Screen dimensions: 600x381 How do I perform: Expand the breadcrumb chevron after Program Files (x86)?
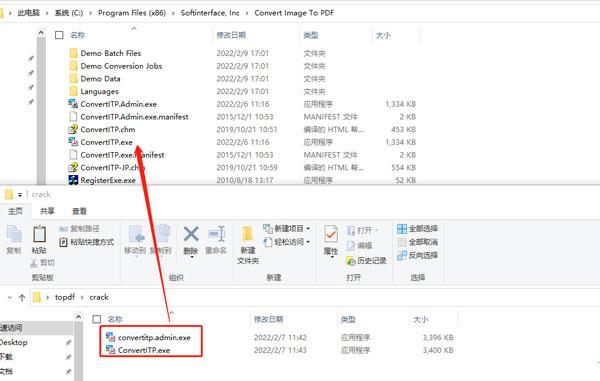pos(173,13)
